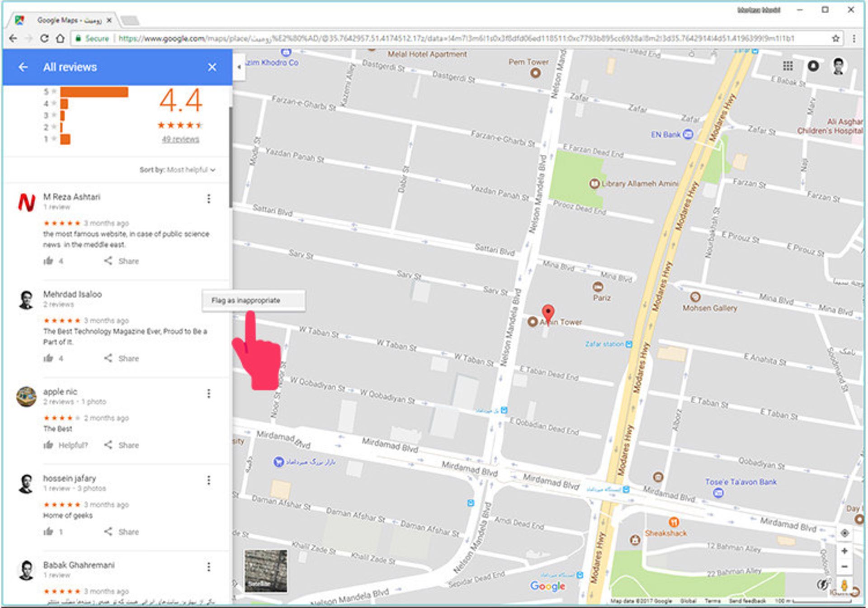868x608 pixels.
Task: Open Babak Ghahremani's profile name
Action: coord(79,565)
